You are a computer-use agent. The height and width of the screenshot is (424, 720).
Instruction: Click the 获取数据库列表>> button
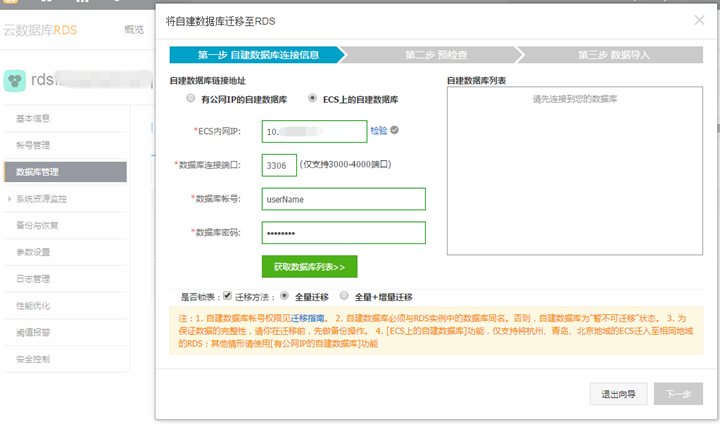click(309, 266)
